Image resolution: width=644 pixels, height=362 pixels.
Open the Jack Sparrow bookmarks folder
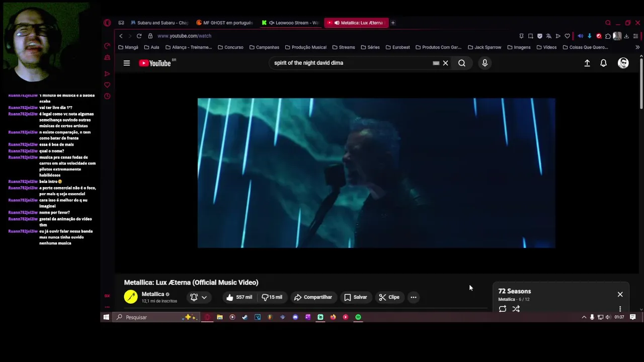click(x=485, y=47)
